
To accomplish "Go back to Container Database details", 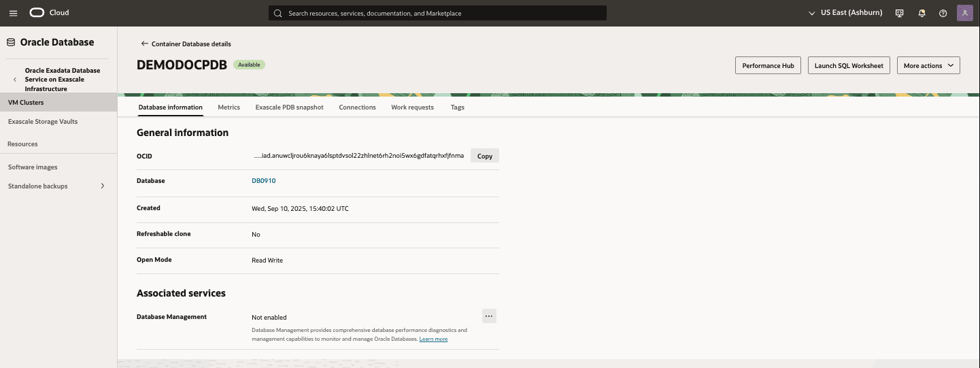I will coord(191,44).
